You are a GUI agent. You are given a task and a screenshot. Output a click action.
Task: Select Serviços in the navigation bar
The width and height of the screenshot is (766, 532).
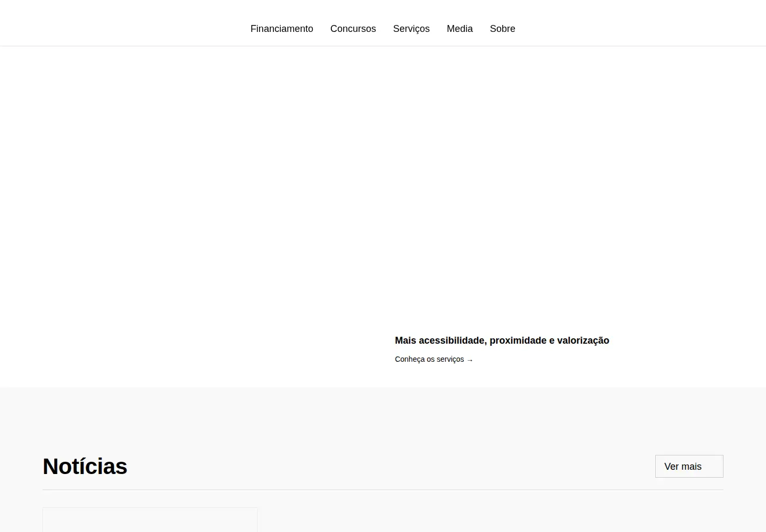click(x=411, y=29)
